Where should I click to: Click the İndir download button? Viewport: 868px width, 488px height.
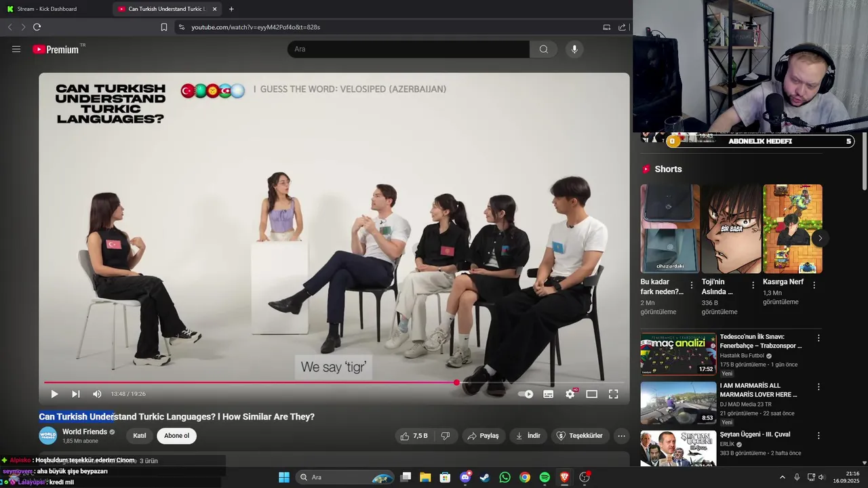click(x=528, y=436)
